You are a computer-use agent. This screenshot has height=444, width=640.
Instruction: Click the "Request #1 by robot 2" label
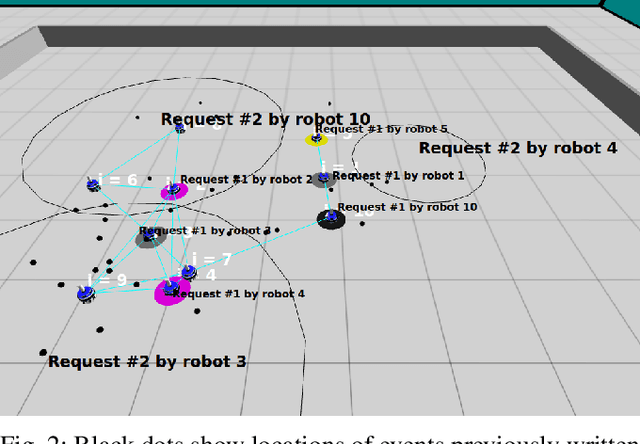[246, 179]
